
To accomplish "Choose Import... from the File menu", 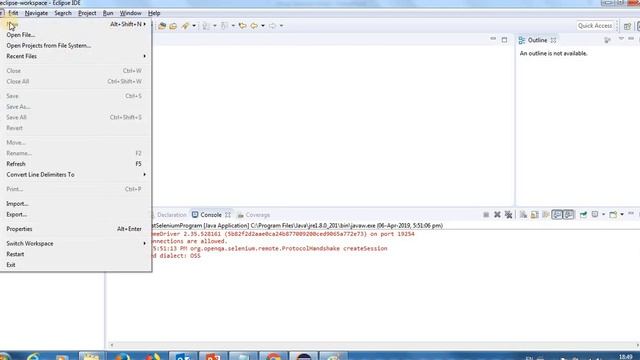I will pyautogui.click(x=76, y=203).
